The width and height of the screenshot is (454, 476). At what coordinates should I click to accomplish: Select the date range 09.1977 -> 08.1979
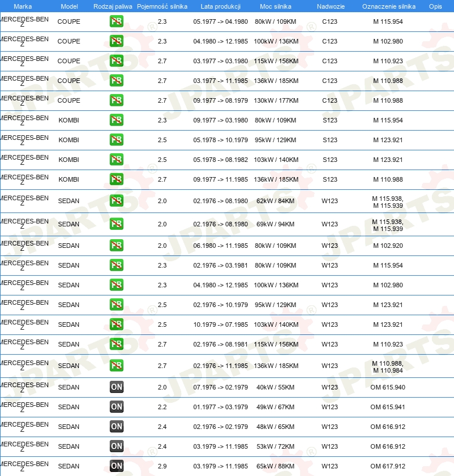click(221, 100)
